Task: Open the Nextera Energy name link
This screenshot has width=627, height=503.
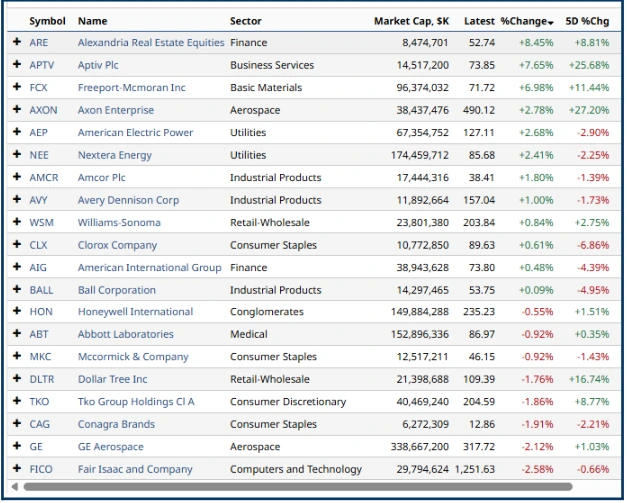Action: pyautogui.click(x=115, y=155)
